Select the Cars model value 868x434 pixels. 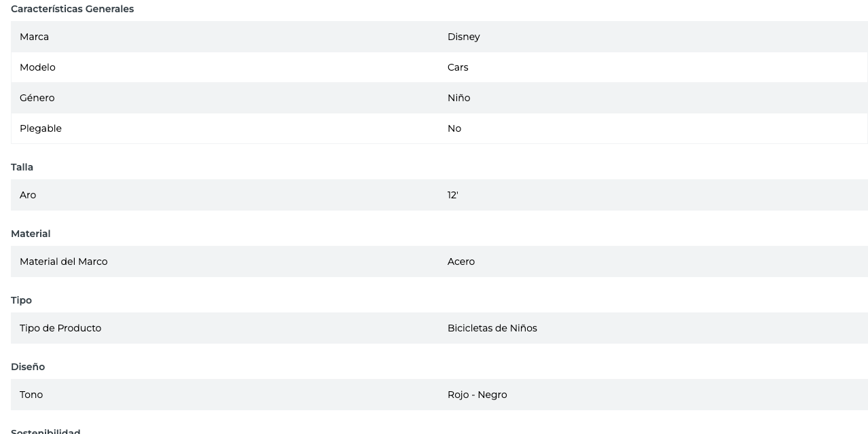(458, 67)
